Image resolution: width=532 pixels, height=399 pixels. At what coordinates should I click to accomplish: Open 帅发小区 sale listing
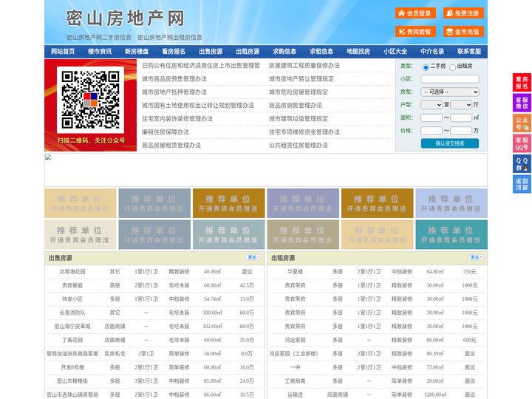pyautogui.click(x=72, y=299)
